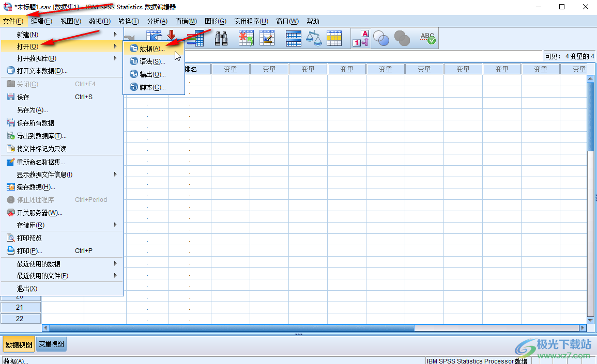The image size is (597, 364).
Task: Select 打印(P)... menu entry
Action: coord(62,251)
